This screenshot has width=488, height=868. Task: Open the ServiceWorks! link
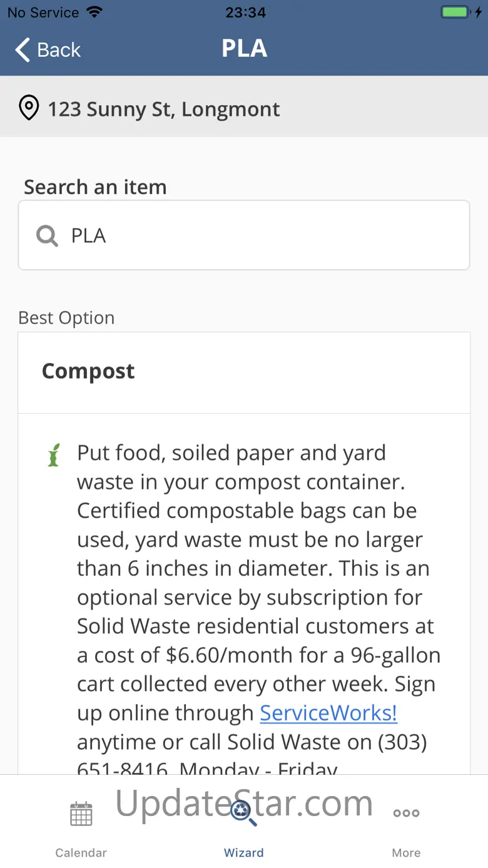(x=328, y=713)
